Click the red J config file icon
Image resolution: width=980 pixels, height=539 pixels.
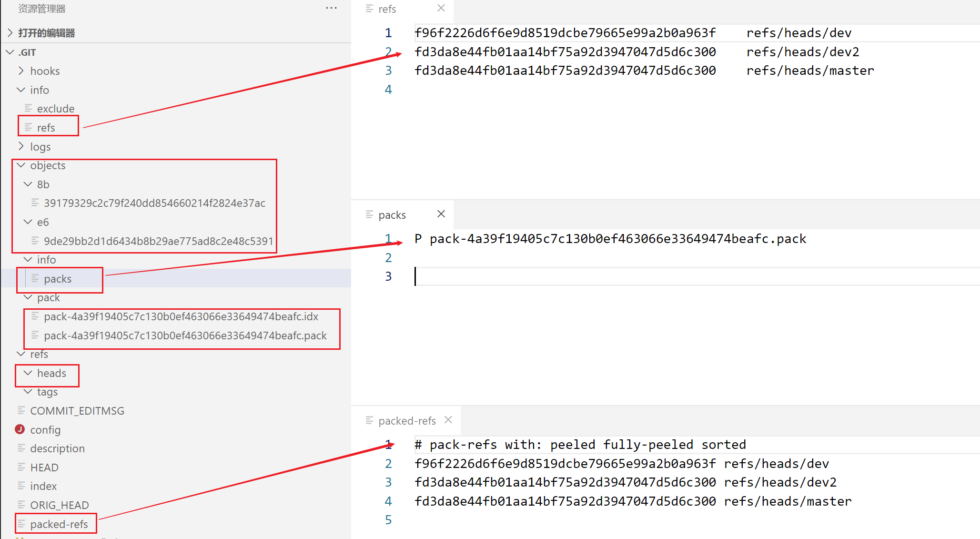(20, 429)
